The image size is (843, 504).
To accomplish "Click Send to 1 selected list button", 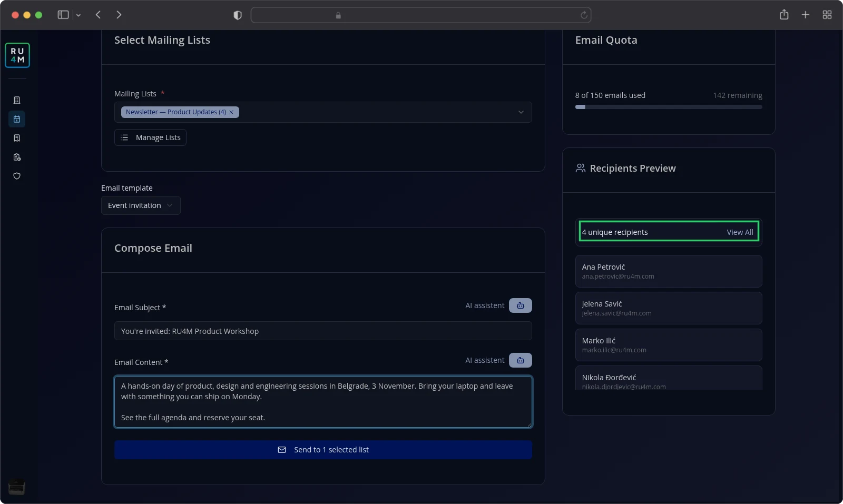I will 323,450.
